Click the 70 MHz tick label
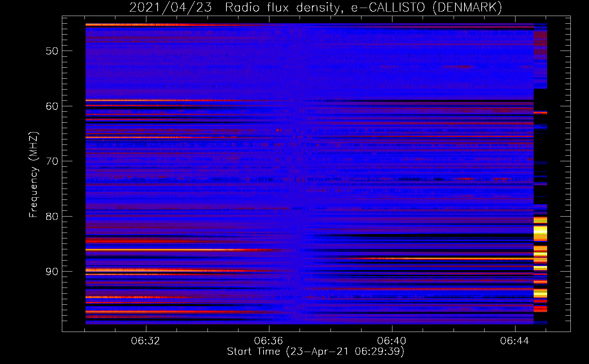The height and width of the screenshot is (364, 589). [52, 161]
